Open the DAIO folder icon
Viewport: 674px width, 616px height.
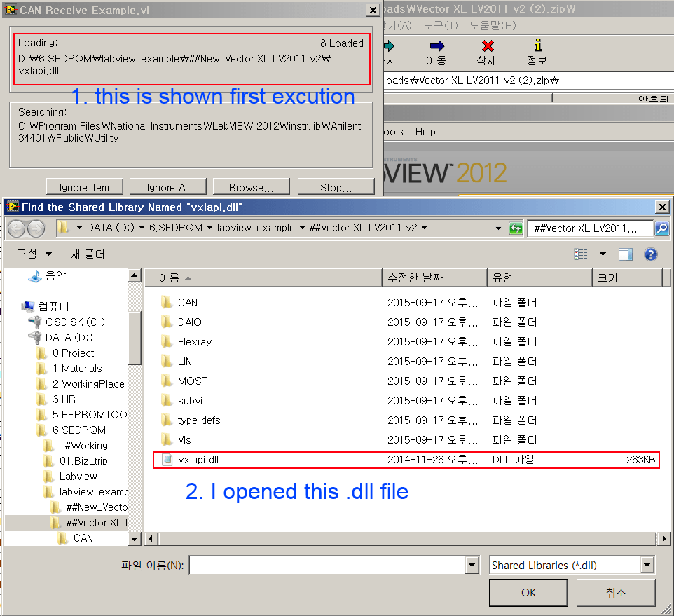[167, 322]
